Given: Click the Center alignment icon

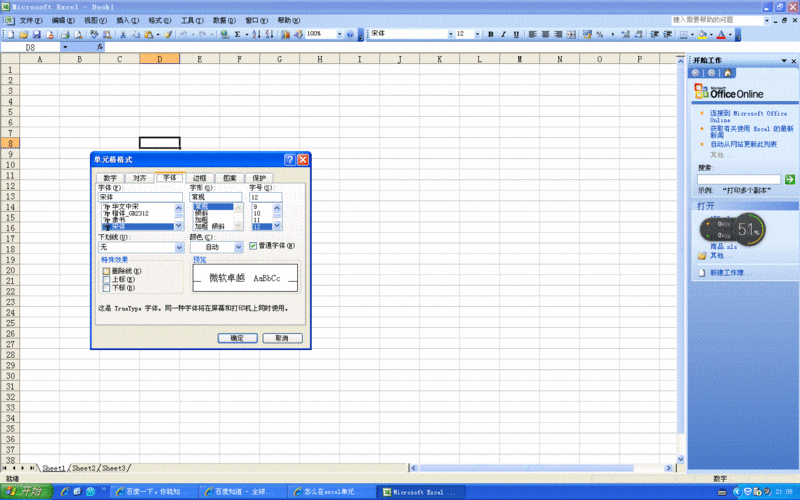Looking at the screenshot, I should tap(545, 34).
